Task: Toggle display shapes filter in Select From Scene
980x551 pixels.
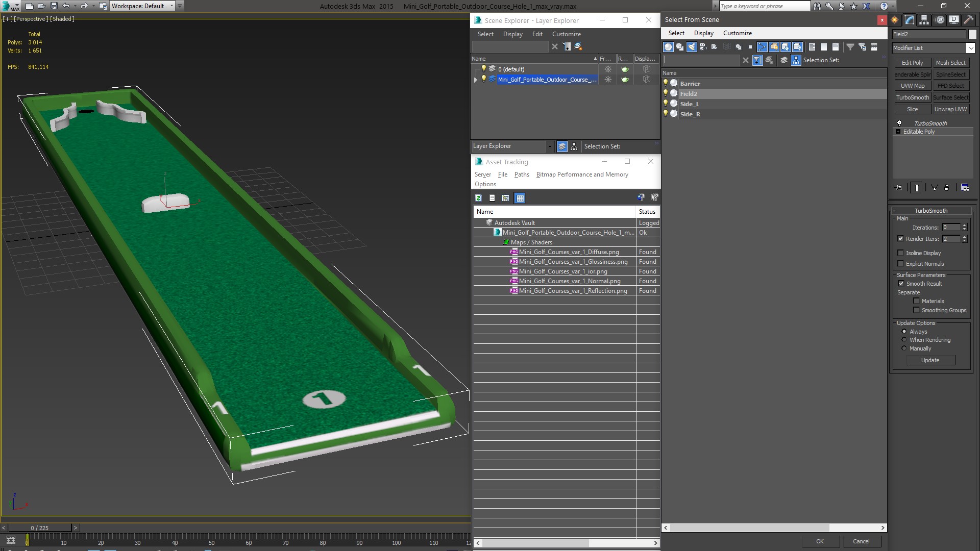Action: click(680, 47)
